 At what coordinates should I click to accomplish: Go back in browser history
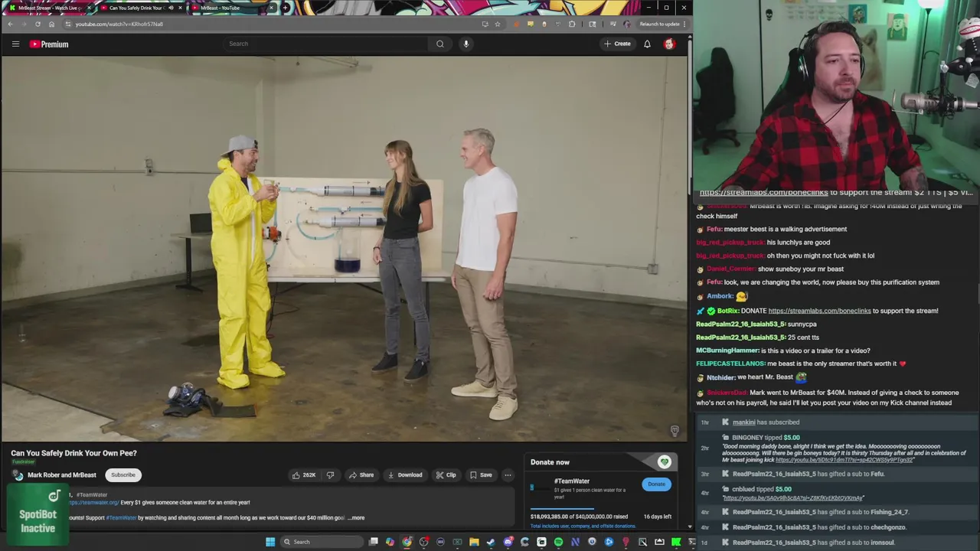pos(10,24)
